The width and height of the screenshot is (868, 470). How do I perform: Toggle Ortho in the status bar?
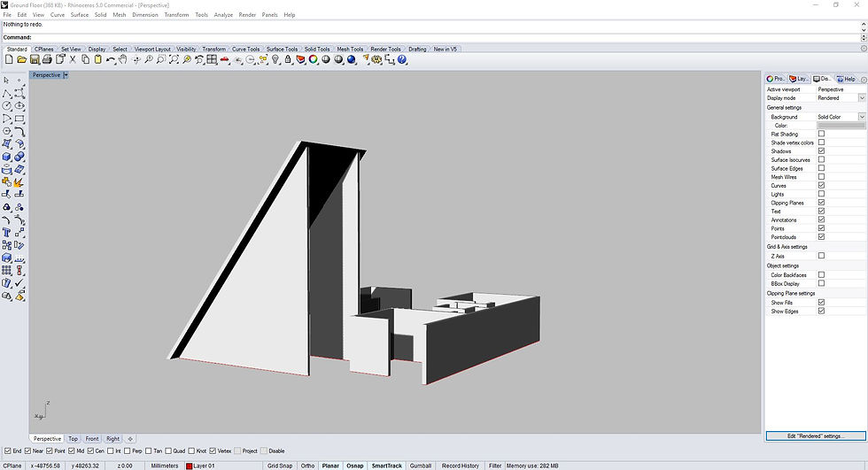[x=308, y=466]
